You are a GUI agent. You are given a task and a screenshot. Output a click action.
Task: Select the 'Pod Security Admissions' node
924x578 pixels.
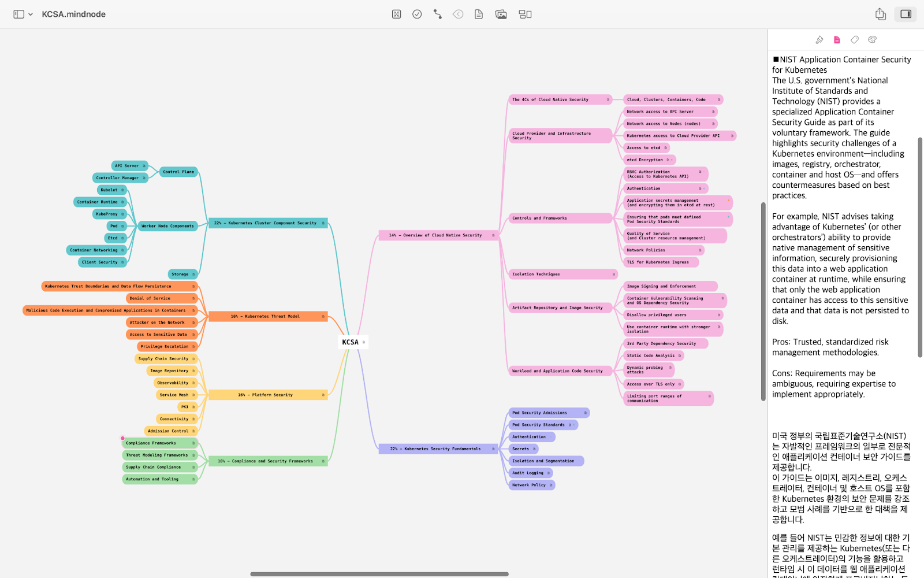[549, 413]
